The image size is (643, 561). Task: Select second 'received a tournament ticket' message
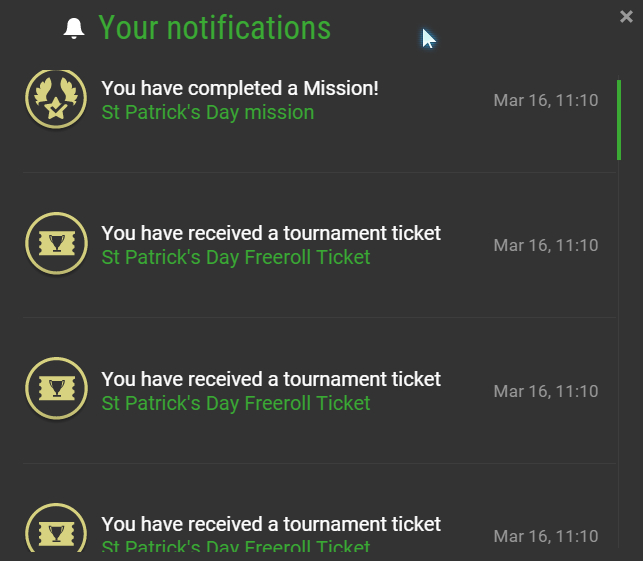pyautogui.click(x=271, y=379)
